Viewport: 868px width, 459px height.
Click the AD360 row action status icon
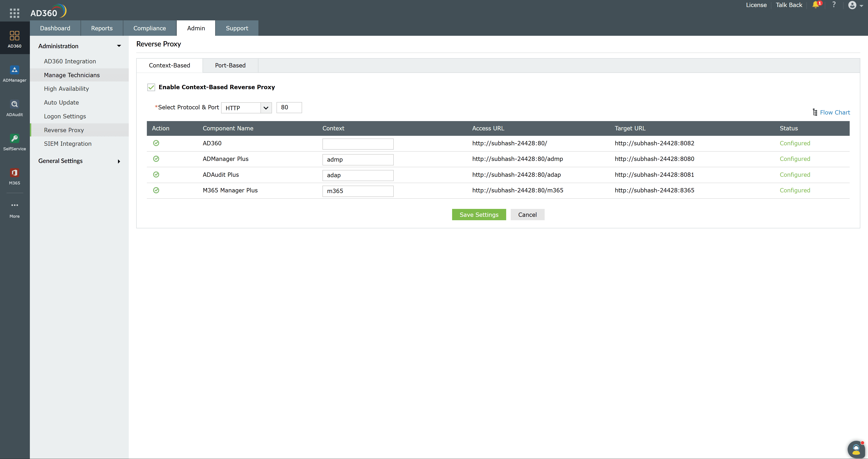click(156, 143)
